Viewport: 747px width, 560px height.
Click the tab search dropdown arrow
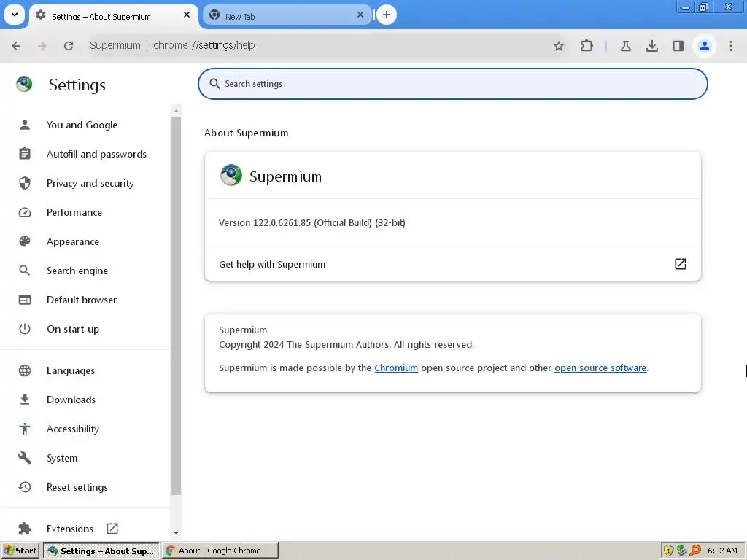tap(15, 15)
